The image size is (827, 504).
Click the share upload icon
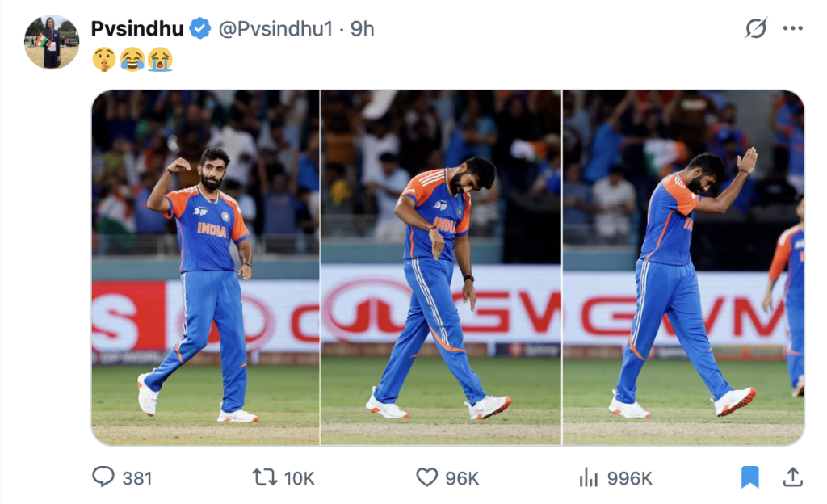point(792,477)
